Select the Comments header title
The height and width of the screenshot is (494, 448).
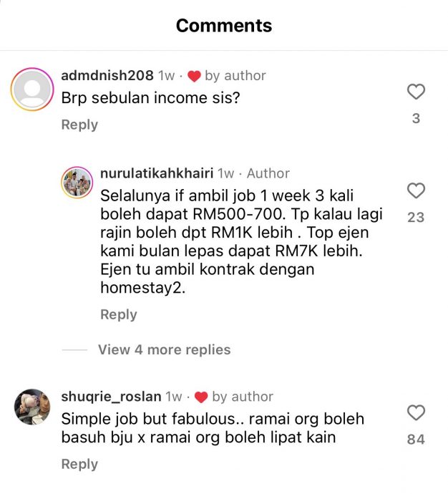[224, 26]
